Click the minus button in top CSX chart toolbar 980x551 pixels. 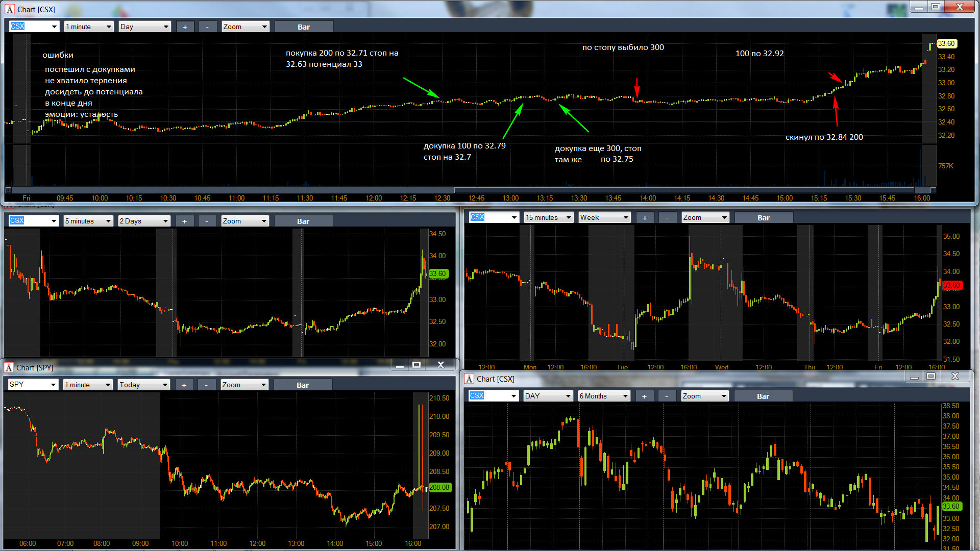(x=207, y=27)
